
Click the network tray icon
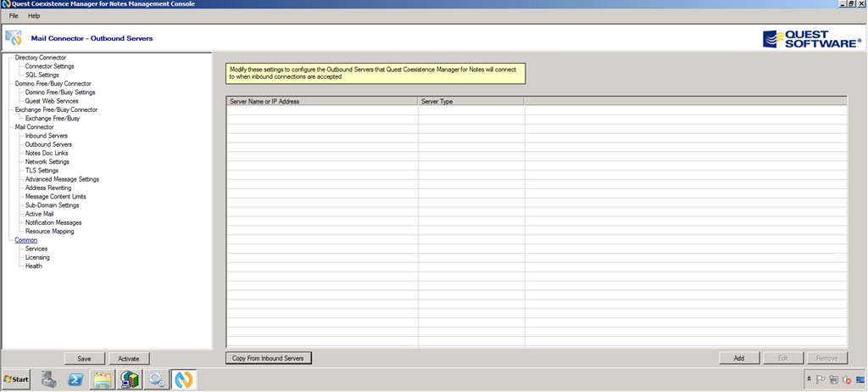click(x=834, y=380)
